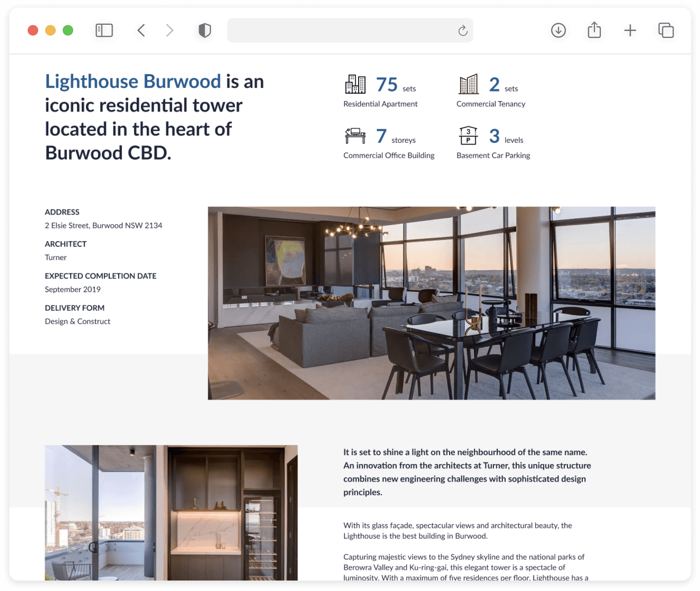
Task: Click the 'Residential Apartment' label
Action: (380, 104)
